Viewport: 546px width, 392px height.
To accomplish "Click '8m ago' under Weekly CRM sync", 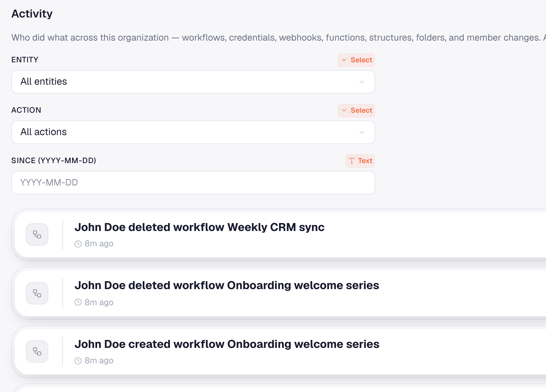I will (x=99, y=244).
